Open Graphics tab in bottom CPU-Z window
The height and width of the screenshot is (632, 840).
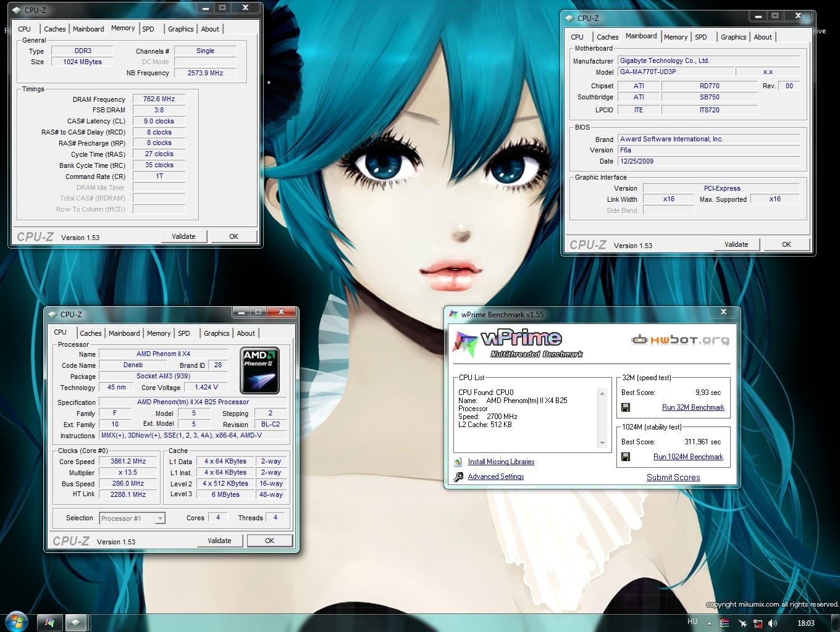pyautogui.click(x=217, y=333)
